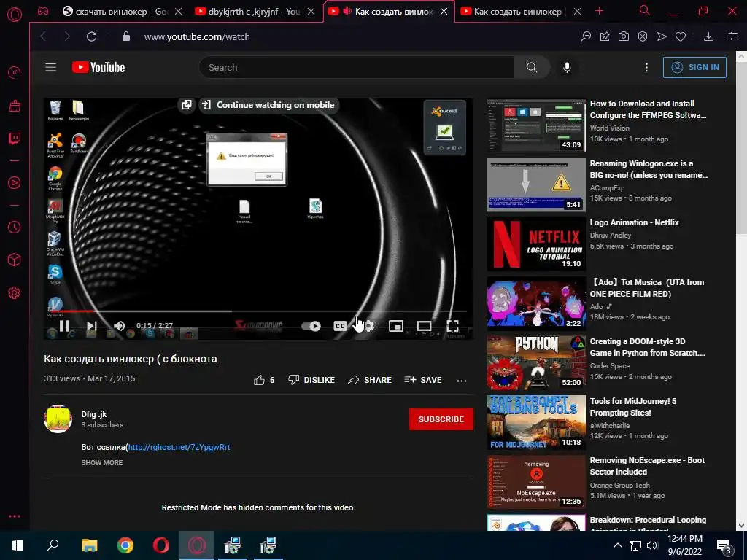The height and width of the screenshot is (560, 747).
Task: Open the ad blocker shield icon
Action: [x=643, y=36]
